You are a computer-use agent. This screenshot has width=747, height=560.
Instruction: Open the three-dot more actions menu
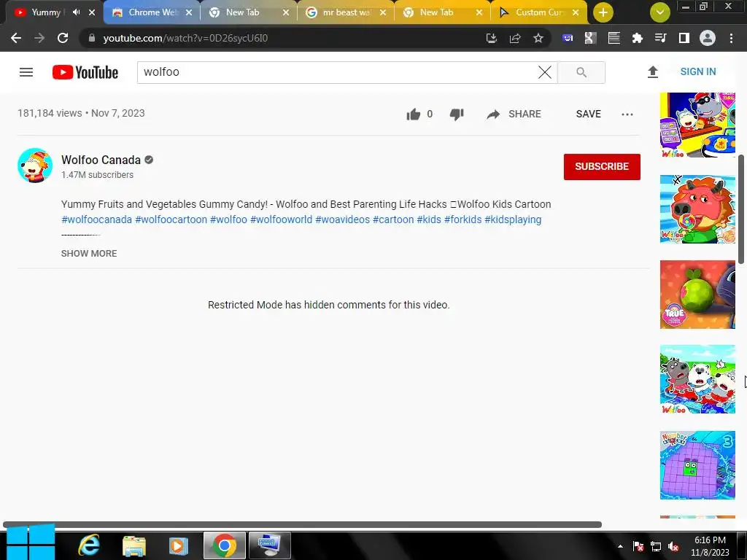pyautogui.click(x=627, y=114)
